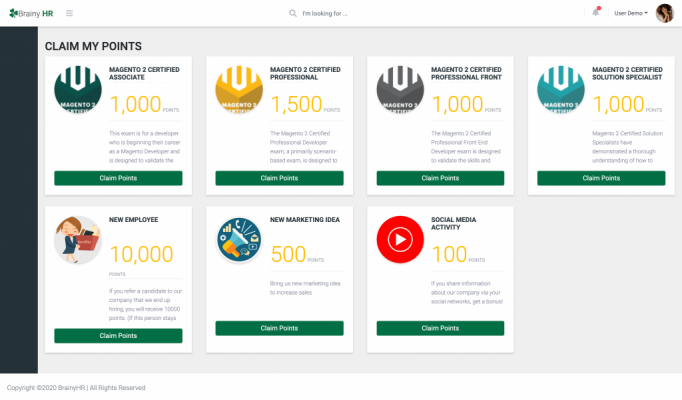Claim points for Magento 2 Certified Professional
Screen dimensions: 682x400
click(279, 178)
